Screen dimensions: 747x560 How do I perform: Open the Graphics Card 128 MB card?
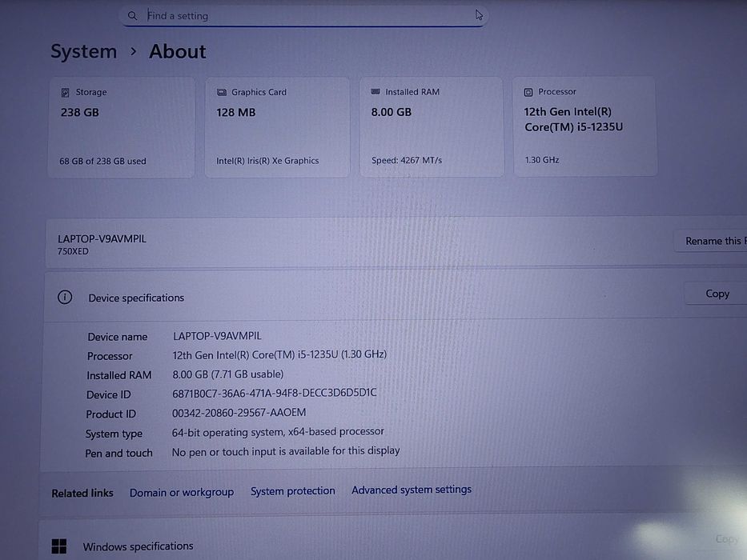(x=277, y=127)
